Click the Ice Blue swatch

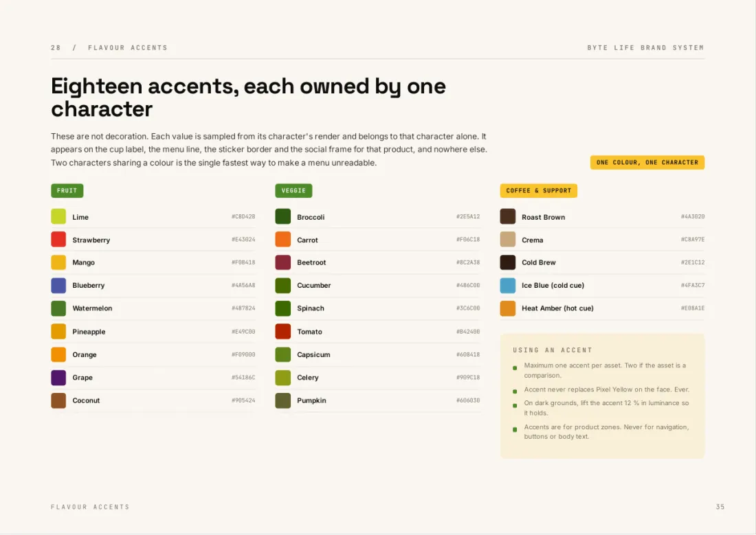[x=508, y=285]
